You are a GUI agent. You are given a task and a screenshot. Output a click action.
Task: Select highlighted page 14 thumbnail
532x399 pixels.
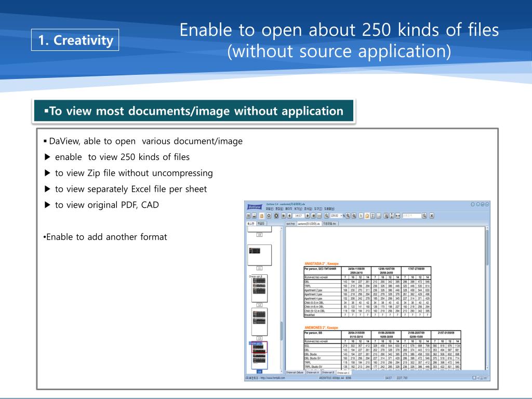tap(260, 355)
